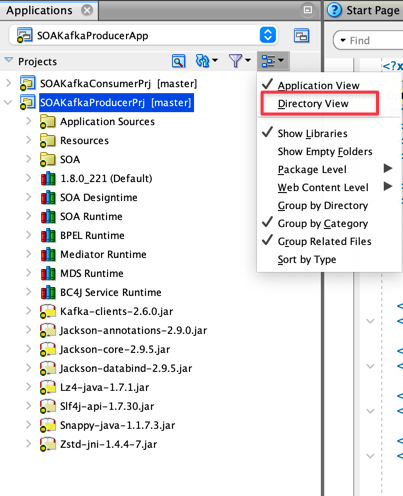Image resolution: width=403 pixels, height=496 pixels.
Task: Click the Application Sources folder icon
Action: tap(48, 122)
